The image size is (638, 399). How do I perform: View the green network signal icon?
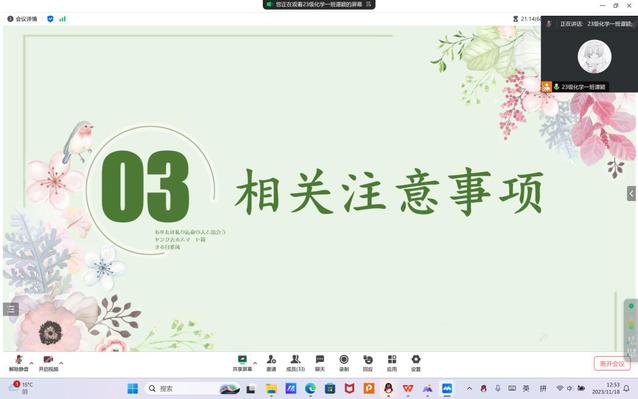tap(63, 19)
